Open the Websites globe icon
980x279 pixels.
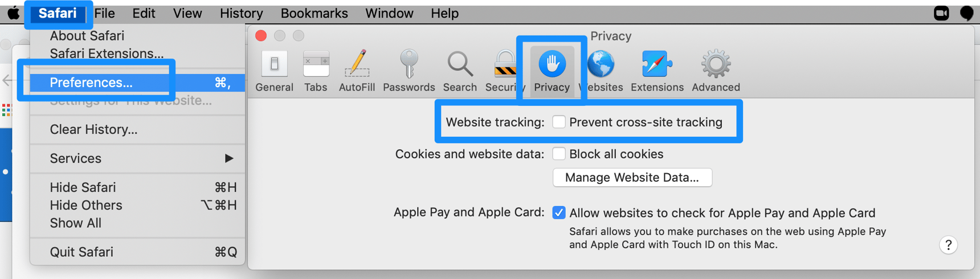tap(602, 64)
